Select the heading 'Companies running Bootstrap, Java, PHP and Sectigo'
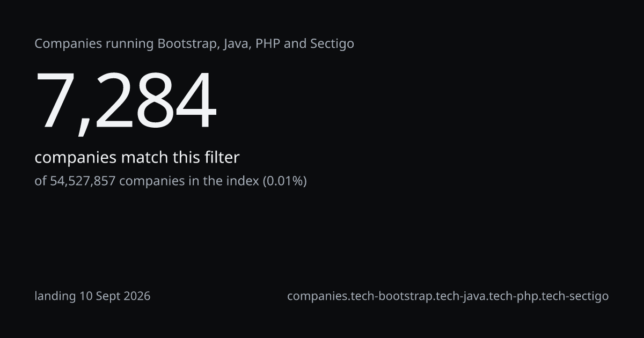 click(x=194, y=44)
